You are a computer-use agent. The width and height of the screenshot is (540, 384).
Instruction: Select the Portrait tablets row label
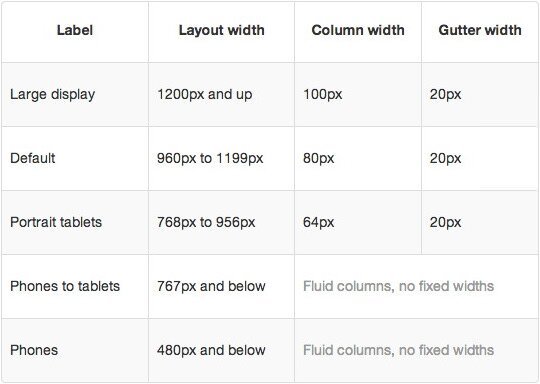click(56, 222)
